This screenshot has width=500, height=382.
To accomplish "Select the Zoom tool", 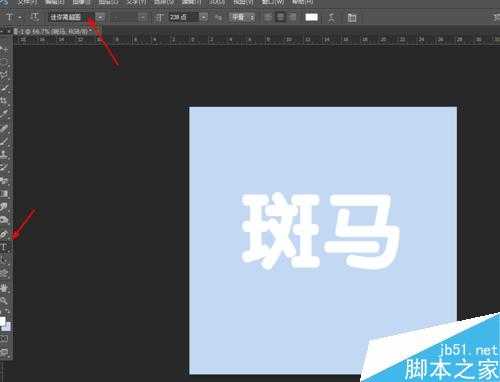I will pyautogui.click(x=4, y=301).
